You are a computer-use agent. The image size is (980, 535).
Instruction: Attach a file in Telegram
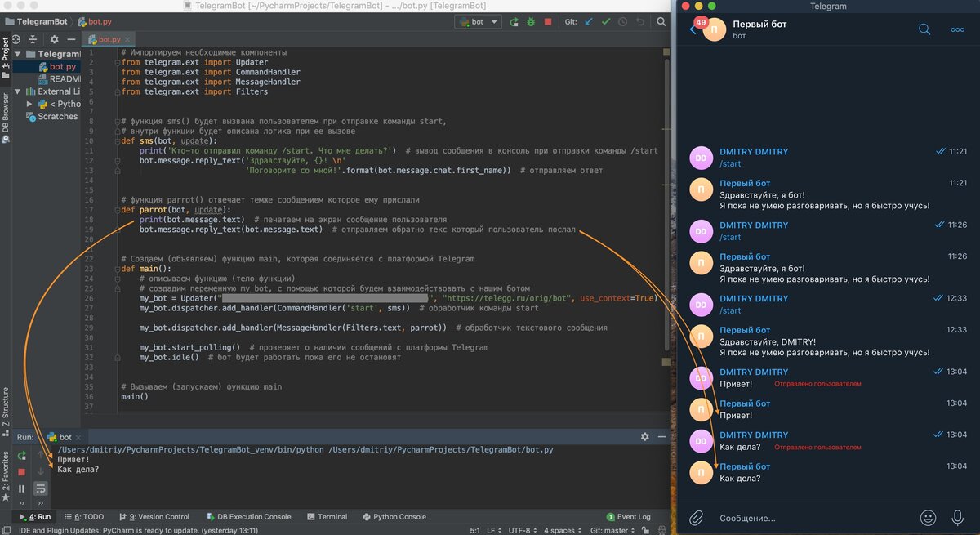696,517
